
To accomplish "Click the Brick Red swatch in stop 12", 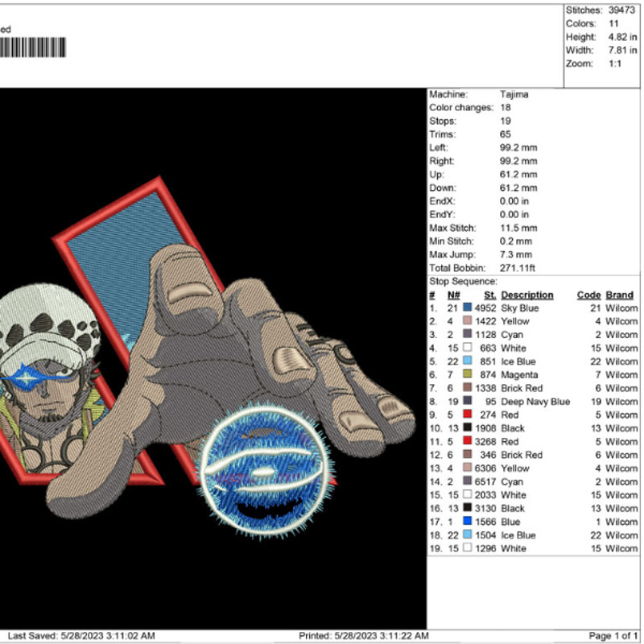I will [x=467, y=455].
